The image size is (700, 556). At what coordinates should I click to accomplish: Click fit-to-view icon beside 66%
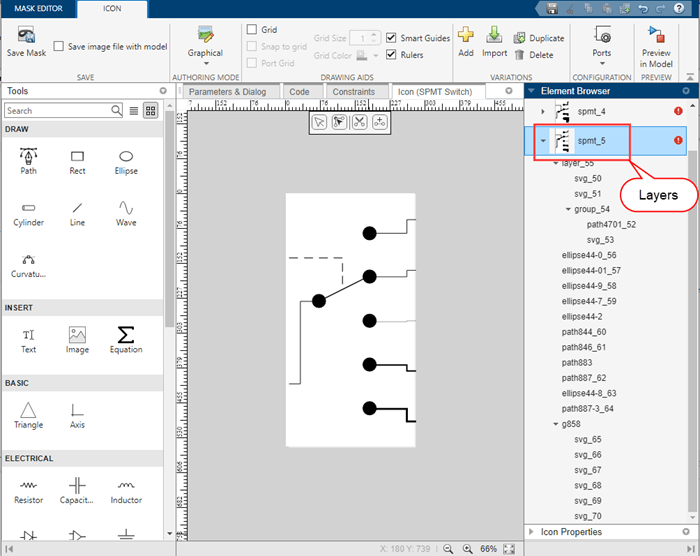click(x=509, y=549)
